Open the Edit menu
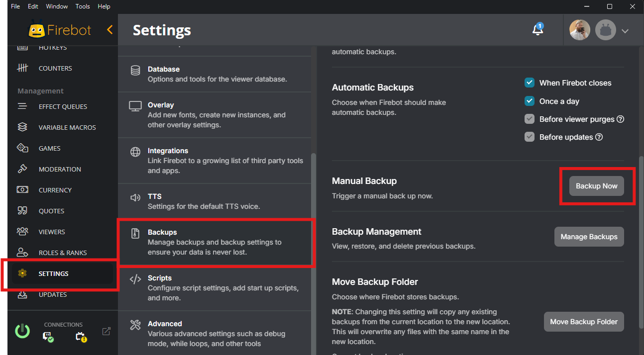This screenshot has width=644, height=355. click(x=33, y=6)
